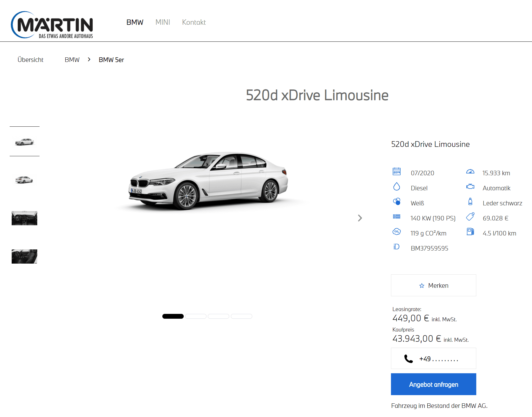Click the engine transmission icon beside Automatik
This screenshot has height=417, width=532.
point(470,187)
